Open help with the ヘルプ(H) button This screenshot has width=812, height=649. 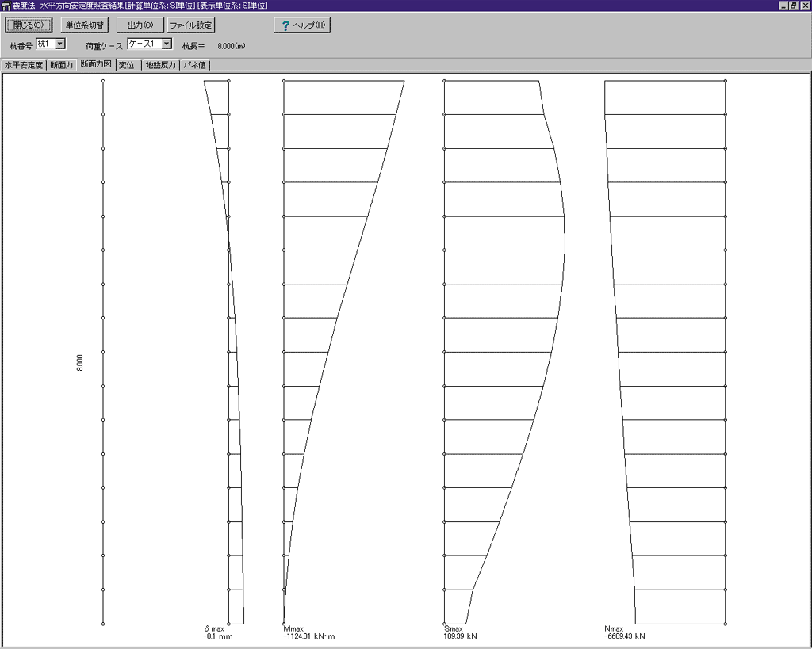click(x=302, y=25)
